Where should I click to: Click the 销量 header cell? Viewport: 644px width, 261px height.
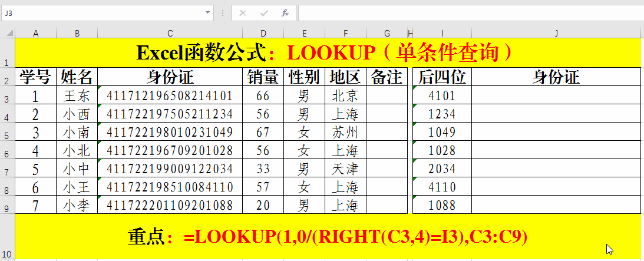point(263,77)
